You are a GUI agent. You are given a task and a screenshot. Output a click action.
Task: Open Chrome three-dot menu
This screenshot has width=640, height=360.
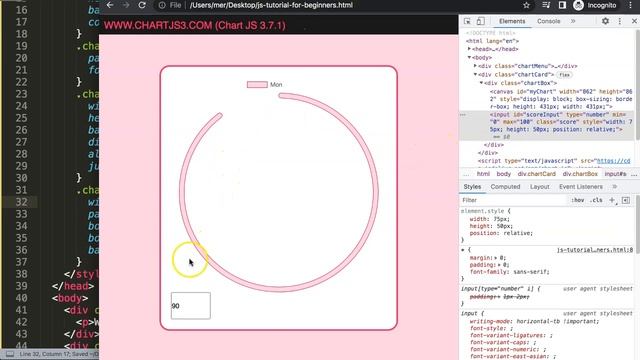(630, 5)
